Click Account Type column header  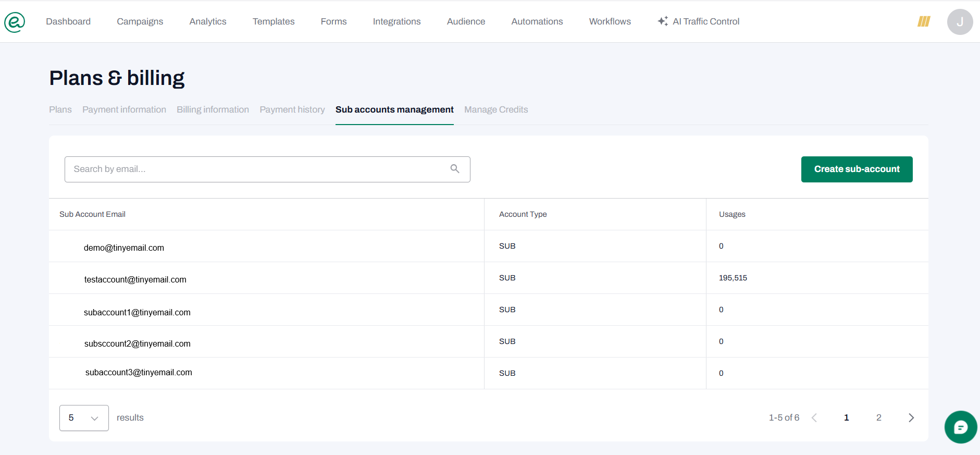pyautogui.click(x=523, y=214)
